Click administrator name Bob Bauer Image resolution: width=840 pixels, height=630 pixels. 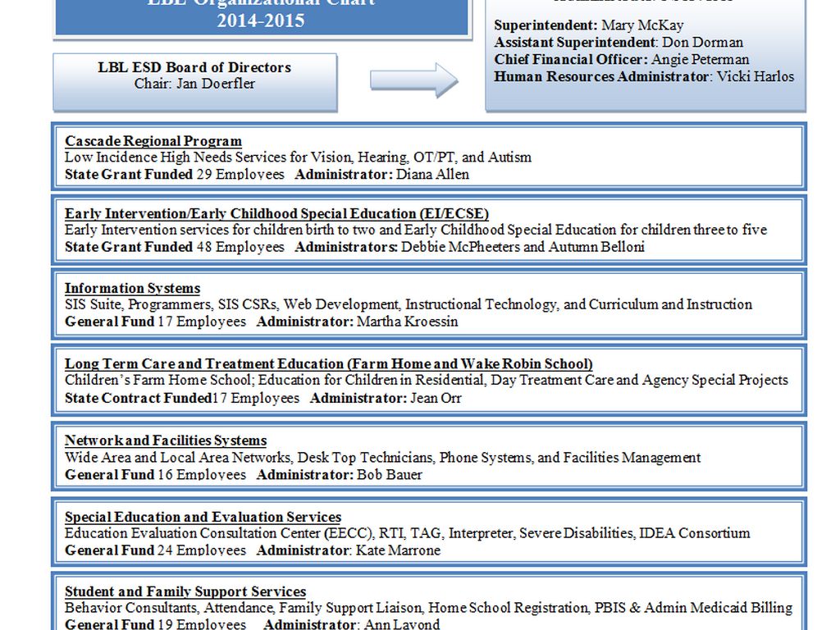pos(390,474)
